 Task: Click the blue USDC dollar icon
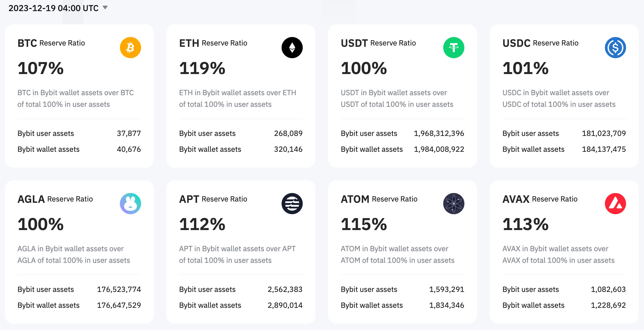pos(615,48)
